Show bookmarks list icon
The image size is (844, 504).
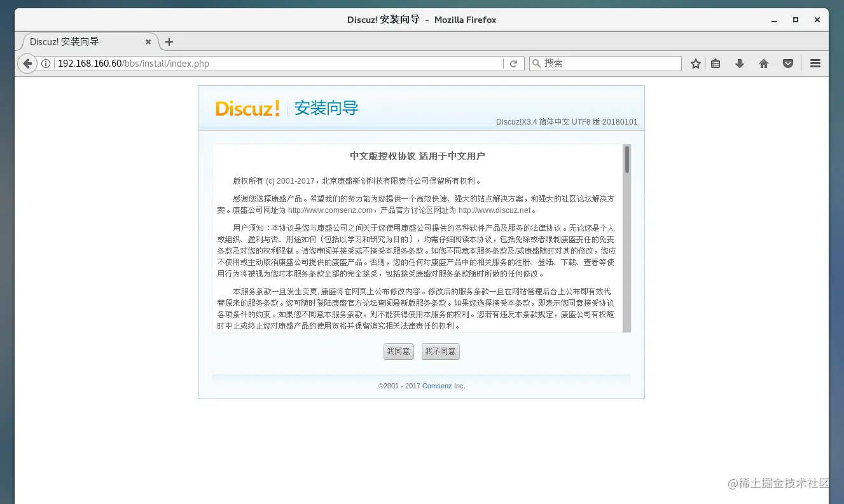(x=716, y=64)
